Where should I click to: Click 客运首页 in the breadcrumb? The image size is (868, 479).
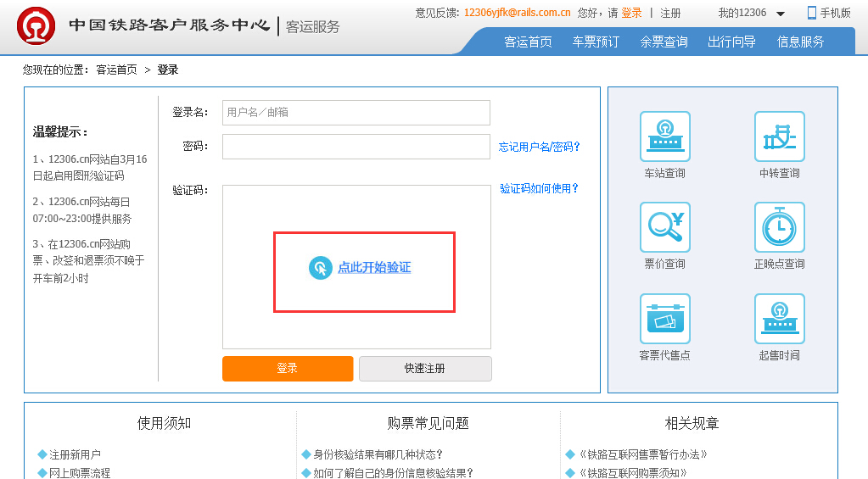click(116, 70)
